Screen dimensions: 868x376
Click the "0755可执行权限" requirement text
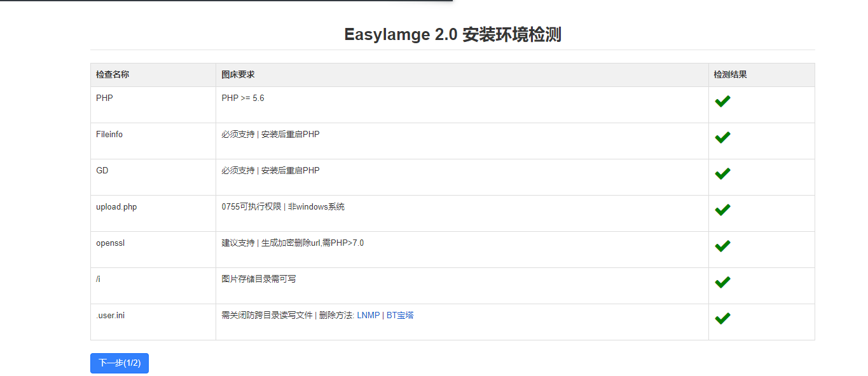(x=251, y=207)
